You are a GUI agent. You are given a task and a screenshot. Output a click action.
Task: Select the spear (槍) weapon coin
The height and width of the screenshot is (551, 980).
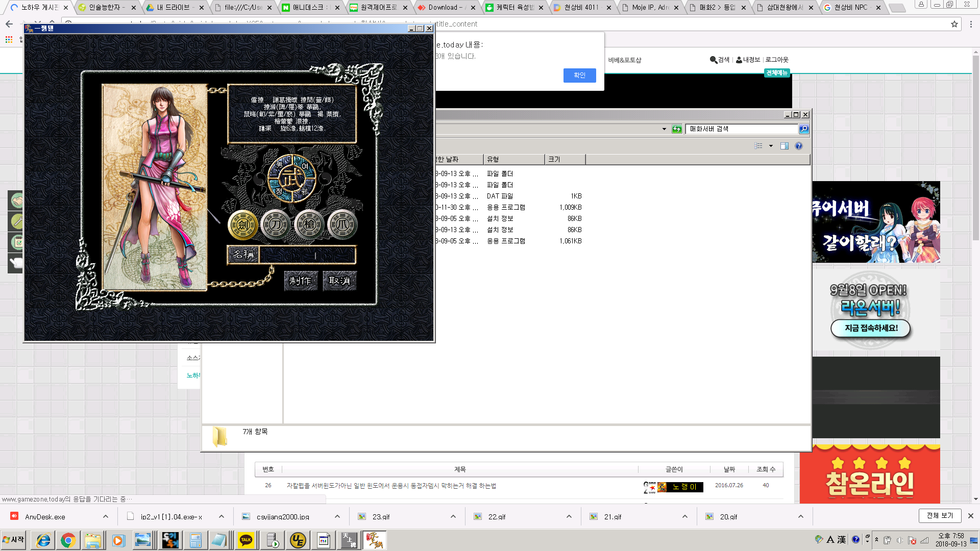[x=309, y=224]
